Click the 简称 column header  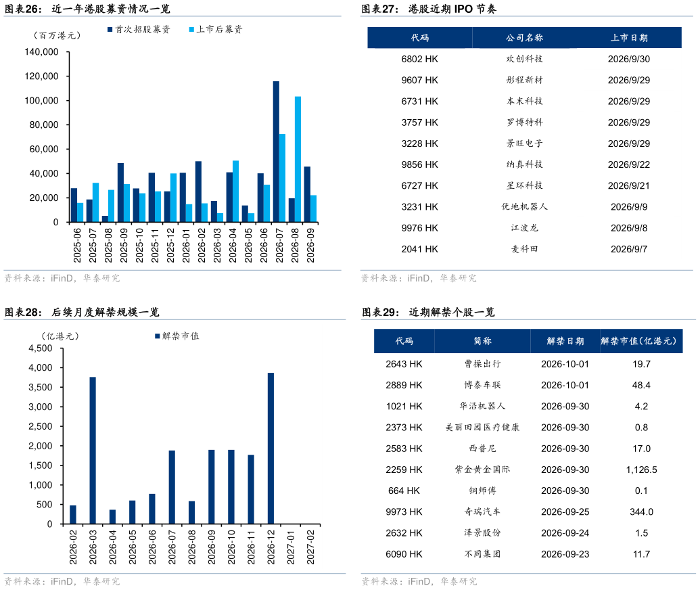pos(483,341)
